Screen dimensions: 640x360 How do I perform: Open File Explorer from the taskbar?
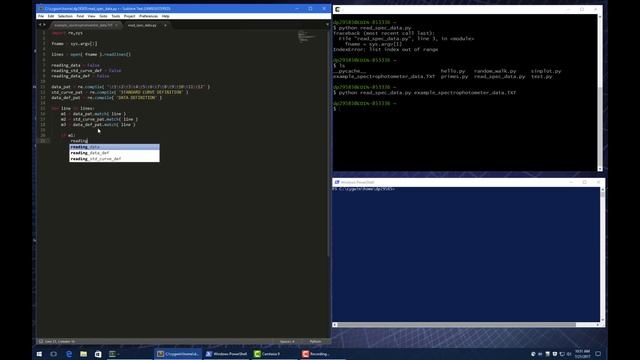point(83,354)
